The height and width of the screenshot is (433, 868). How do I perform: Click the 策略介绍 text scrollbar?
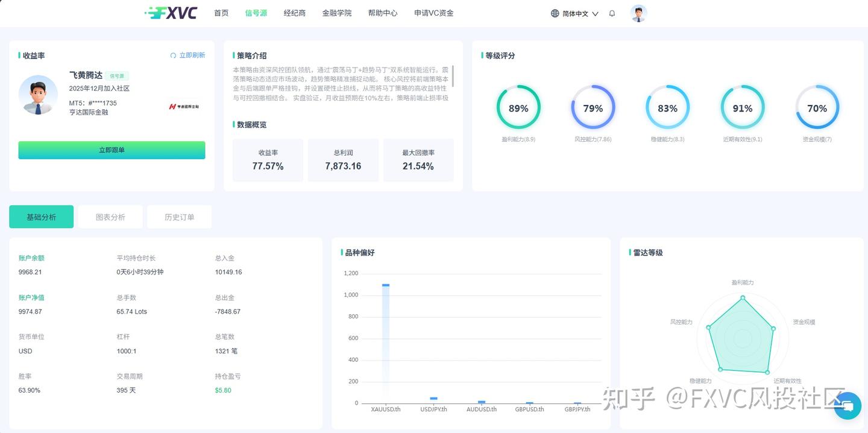453,76
